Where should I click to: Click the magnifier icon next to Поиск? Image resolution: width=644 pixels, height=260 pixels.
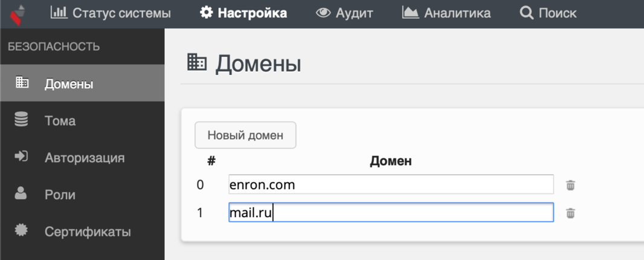[x=526, y=12]
